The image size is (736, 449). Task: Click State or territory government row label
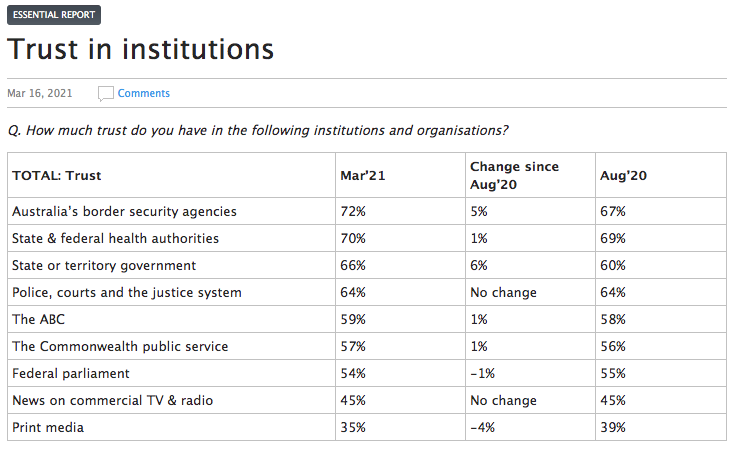click(x=104, y=266)
